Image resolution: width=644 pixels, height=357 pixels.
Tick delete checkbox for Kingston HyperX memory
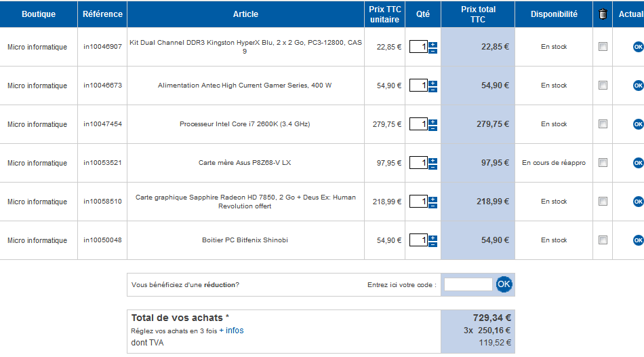coord(603,47)
